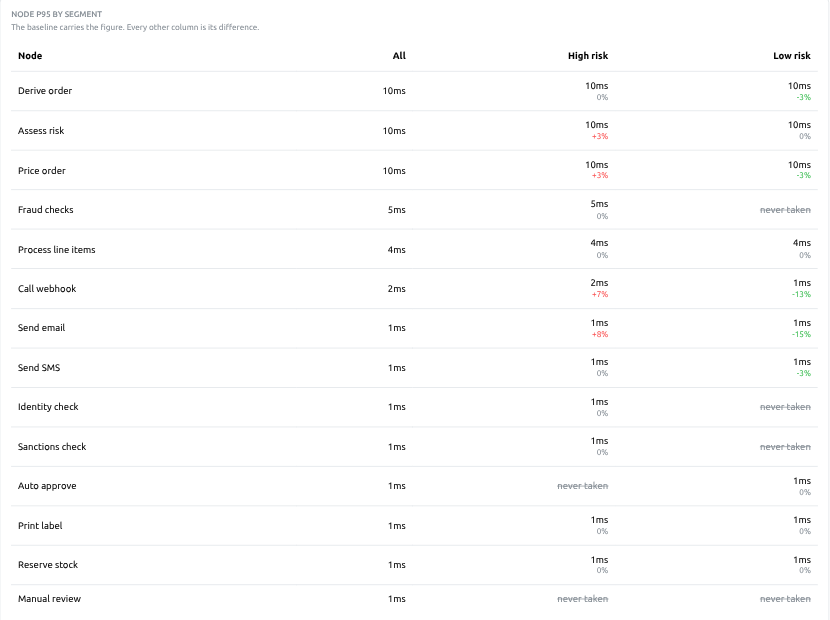The image size is (830, 620).
Task: Click the Low risk column header
Action: click(x=791, y=56)
